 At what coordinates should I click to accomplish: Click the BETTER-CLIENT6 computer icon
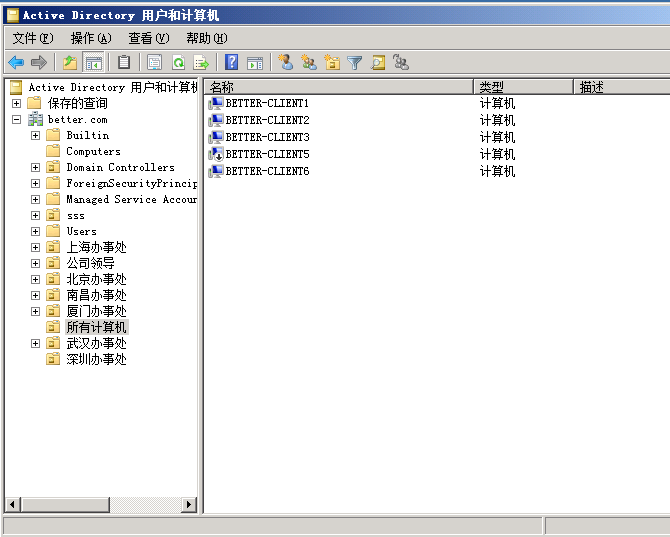click(216, 171)
